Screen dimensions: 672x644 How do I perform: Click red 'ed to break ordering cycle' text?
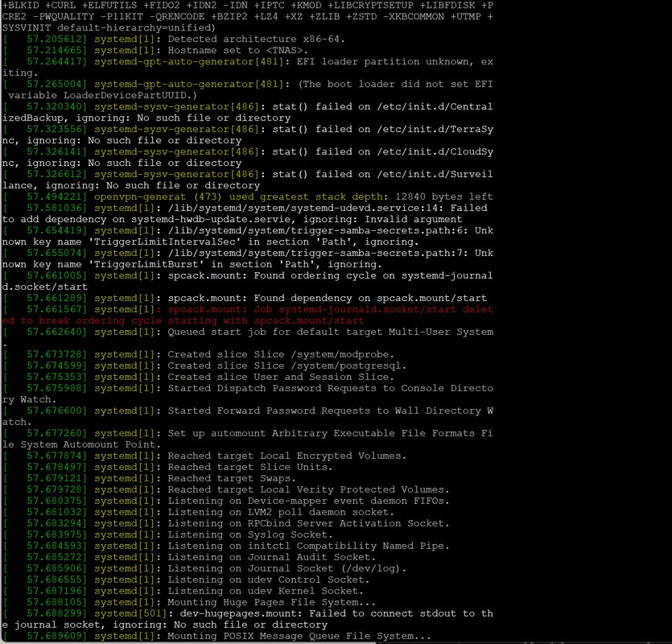pyautogui.click(x=82, y=320)
